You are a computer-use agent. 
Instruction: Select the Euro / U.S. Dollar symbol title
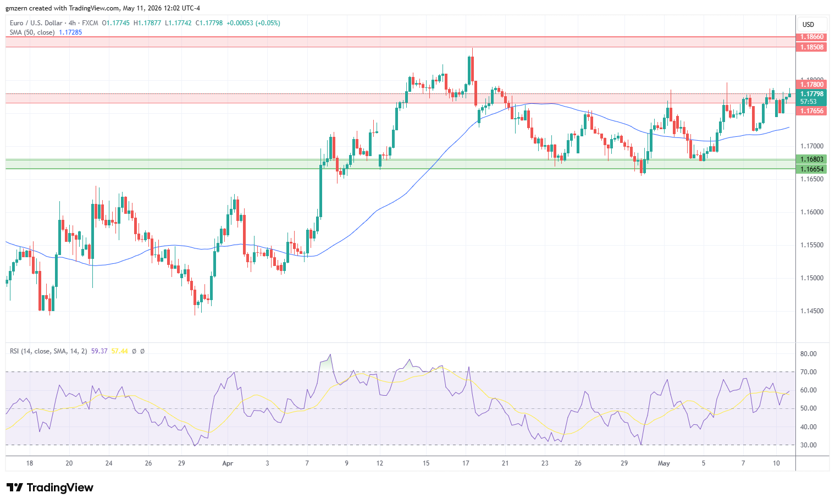point(36,23)
